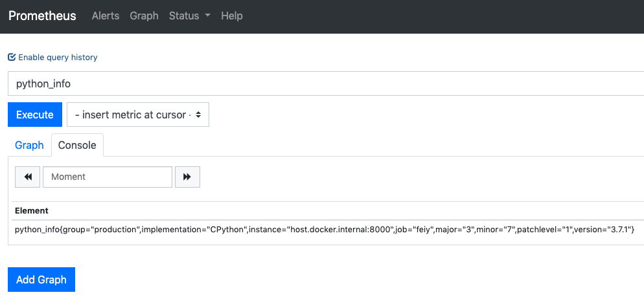Open the Status dropdown menu

[x=184, y=16]
